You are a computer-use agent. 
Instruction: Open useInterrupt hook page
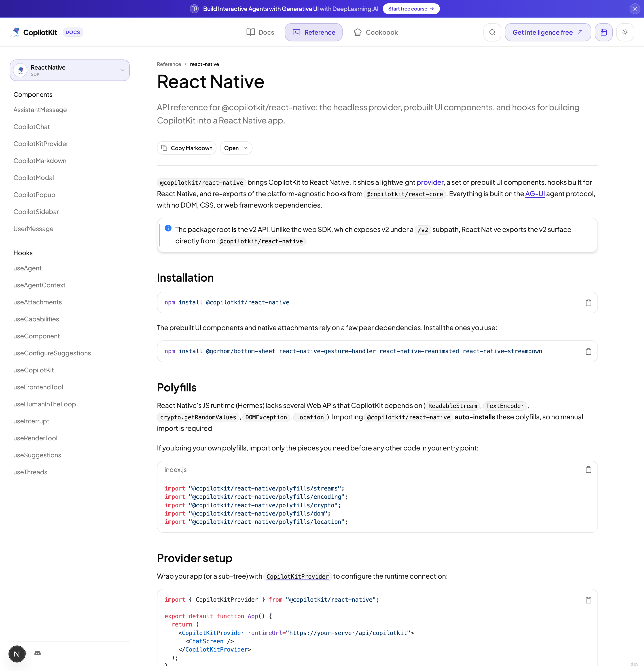(31, 421)
